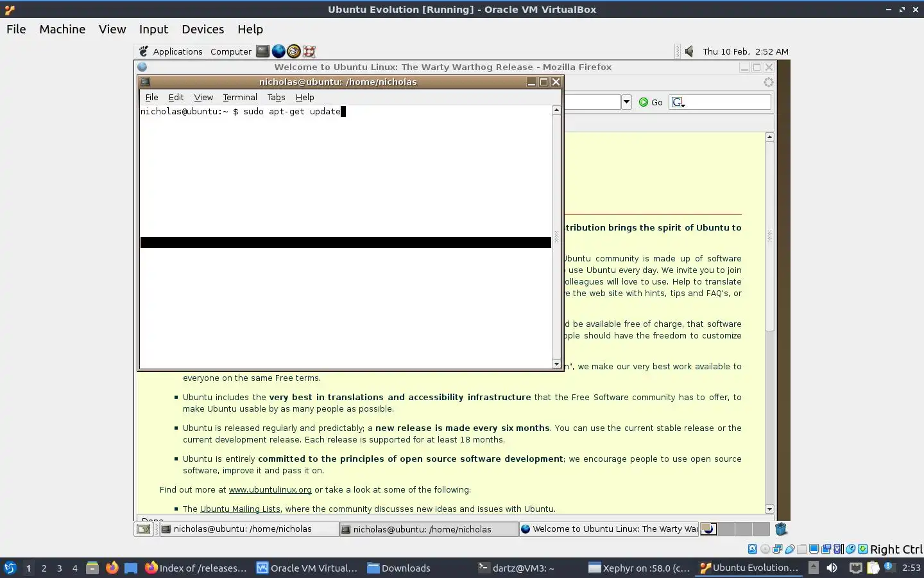Open the terminal Tabs menu

(276, 97)
